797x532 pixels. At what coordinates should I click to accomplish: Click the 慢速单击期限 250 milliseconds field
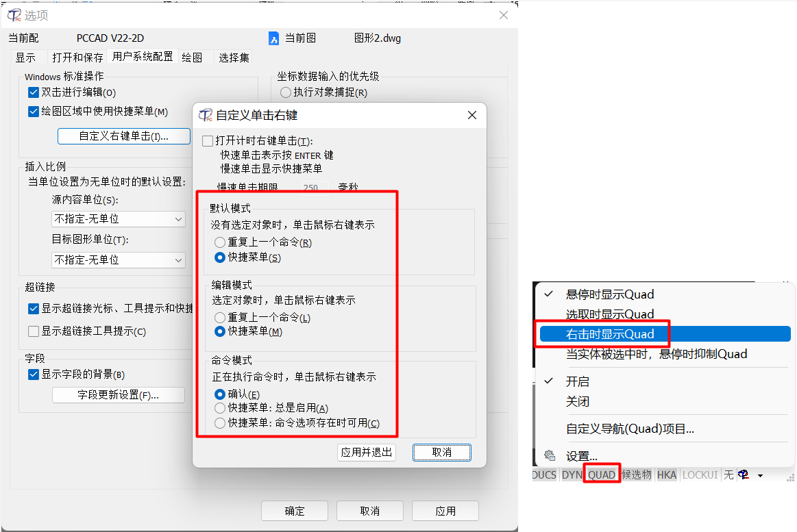(x=315, y=187)
